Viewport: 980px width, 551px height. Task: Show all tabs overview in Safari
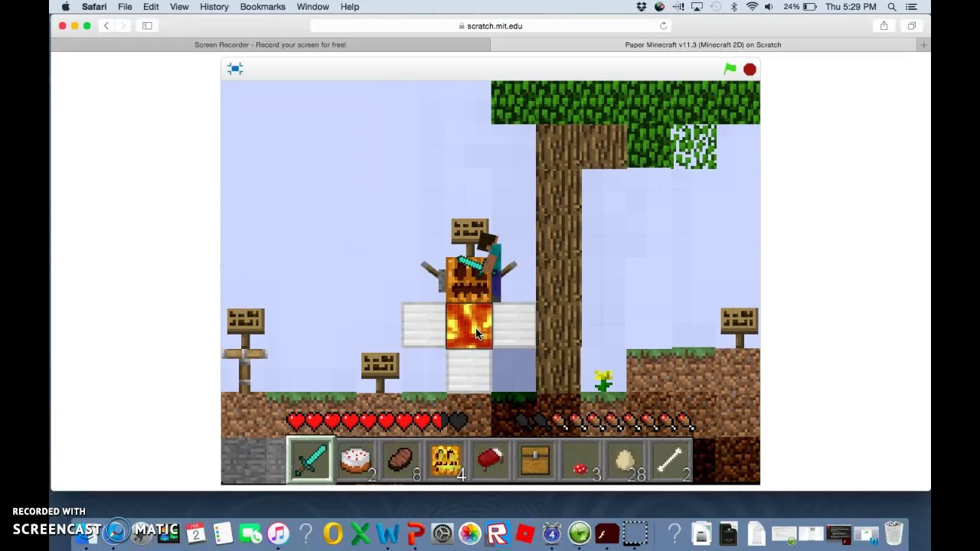[911, 26]
